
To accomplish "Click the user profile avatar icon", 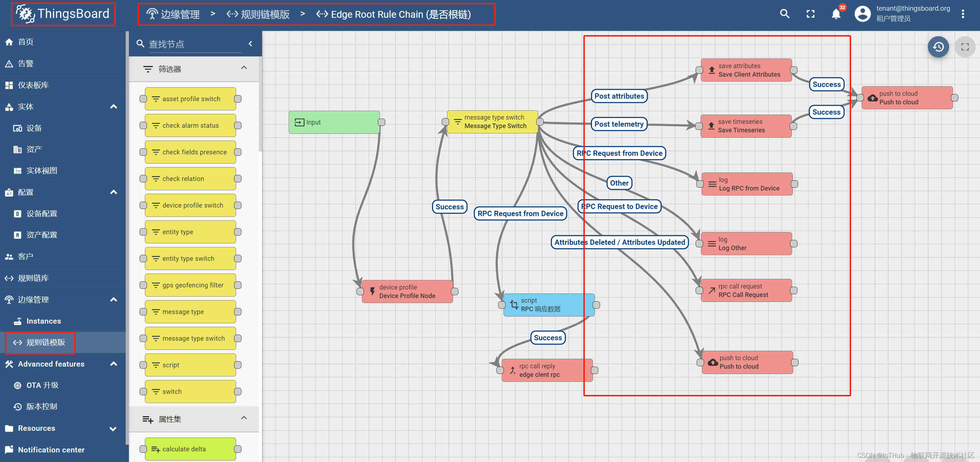I will [x=862, y=14].
